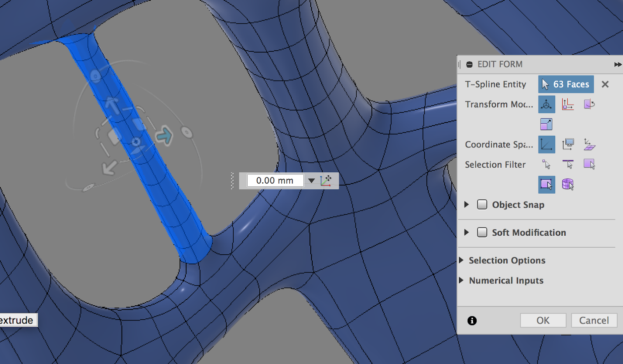623x364 pixels.
Task: Pick the Rotation transform mode icon
Action: [589, 104]
